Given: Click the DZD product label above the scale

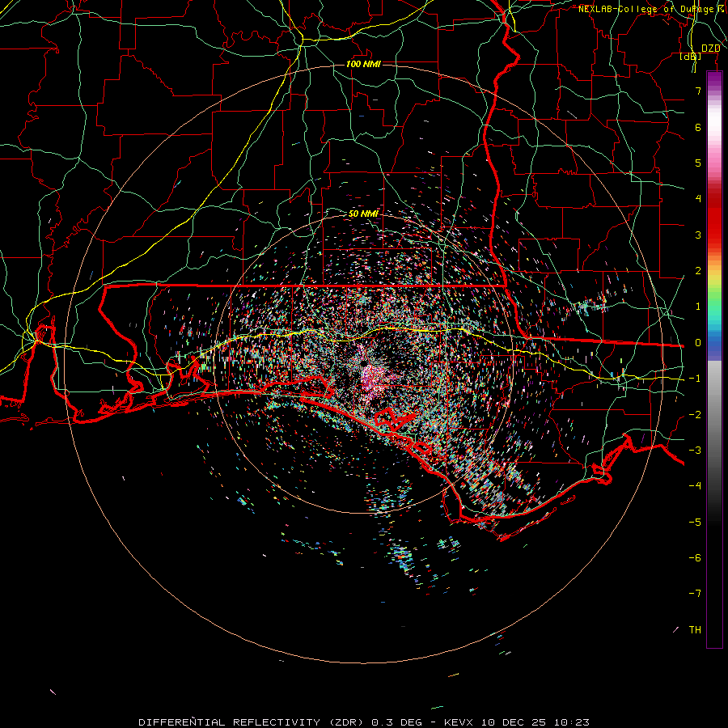Looking at the screenshot, I should coord(710,49).
